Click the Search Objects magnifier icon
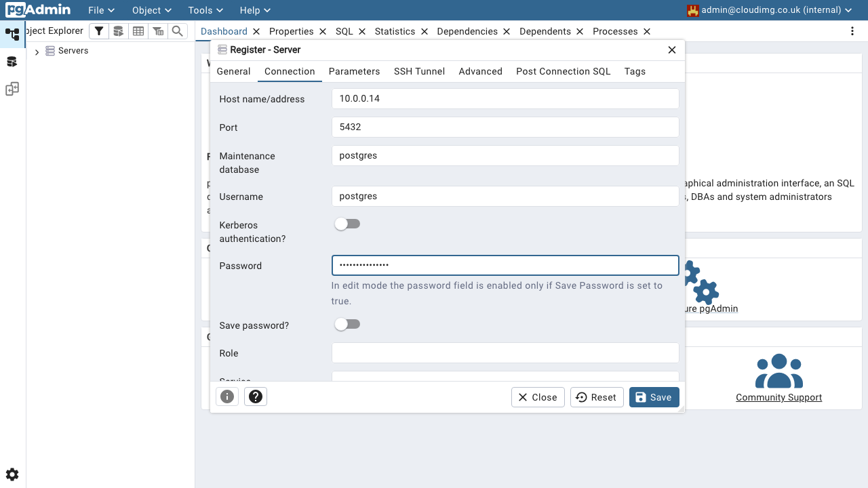Screen dimensions: 868x488 [178, 31]
